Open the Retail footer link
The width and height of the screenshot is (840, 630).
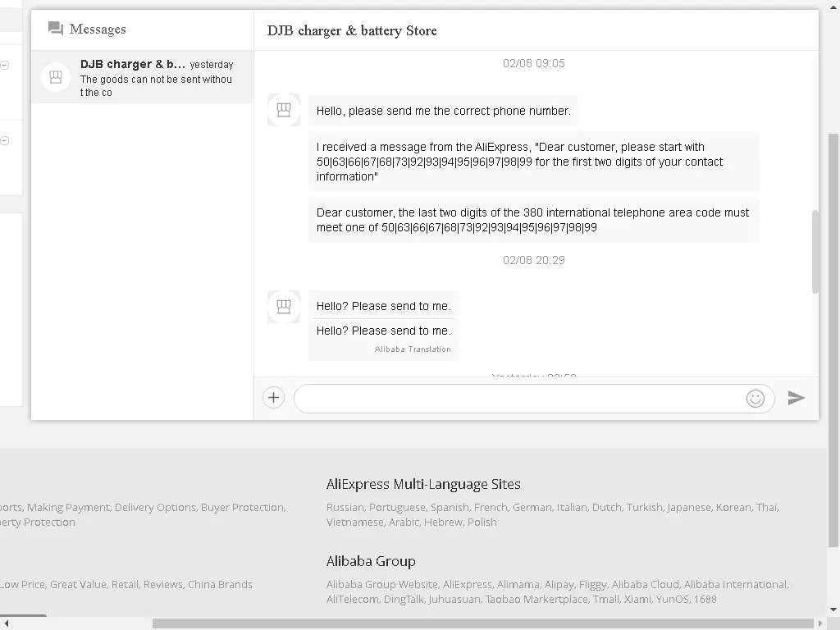[x=125, y=584]
